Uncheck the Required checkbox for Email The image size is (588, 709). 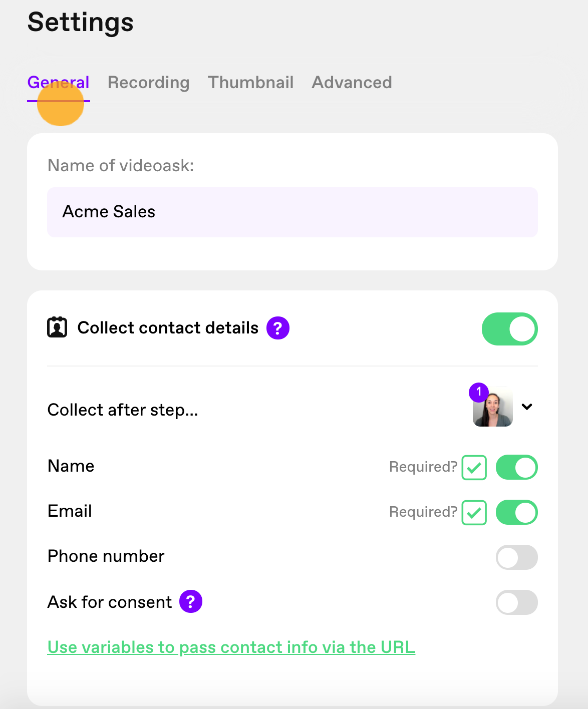[x=474, y=513]
